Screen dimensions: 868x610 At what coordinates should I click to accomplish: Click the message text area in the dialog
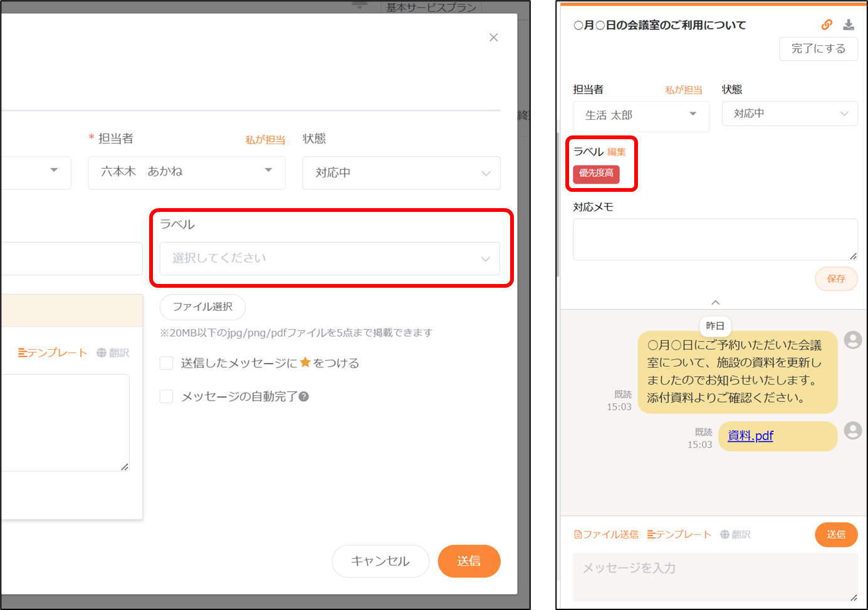65,423
